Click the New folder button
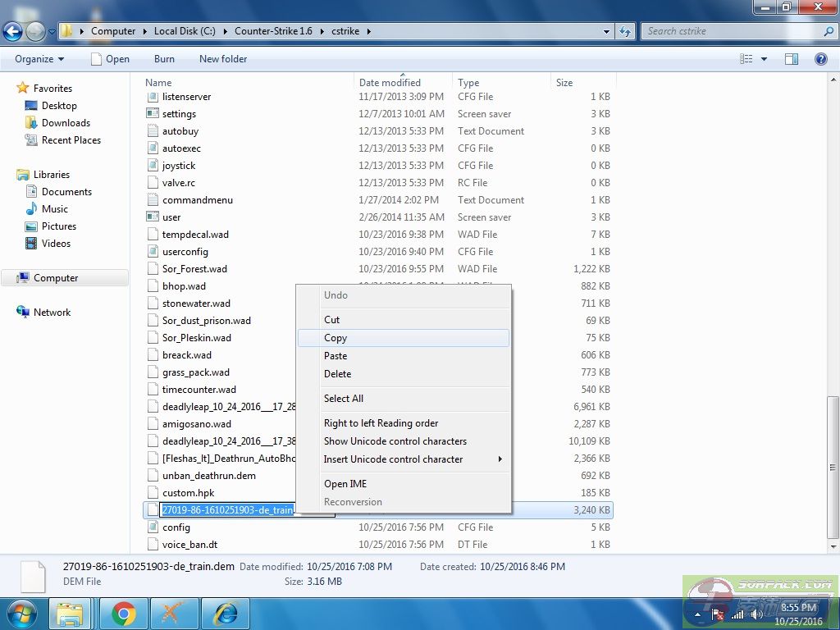This screenshot has height=630, width=840. (x=223, y=59)
